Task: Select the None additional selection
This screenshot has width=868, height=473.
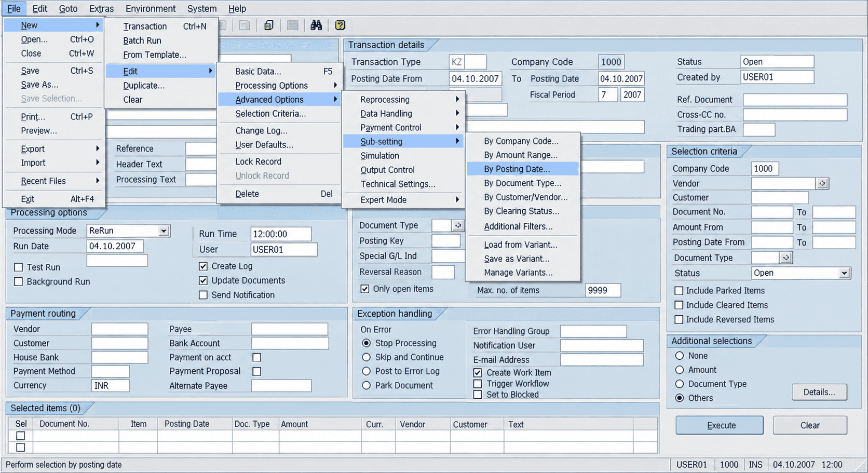Action: click(x=680, y=356)
